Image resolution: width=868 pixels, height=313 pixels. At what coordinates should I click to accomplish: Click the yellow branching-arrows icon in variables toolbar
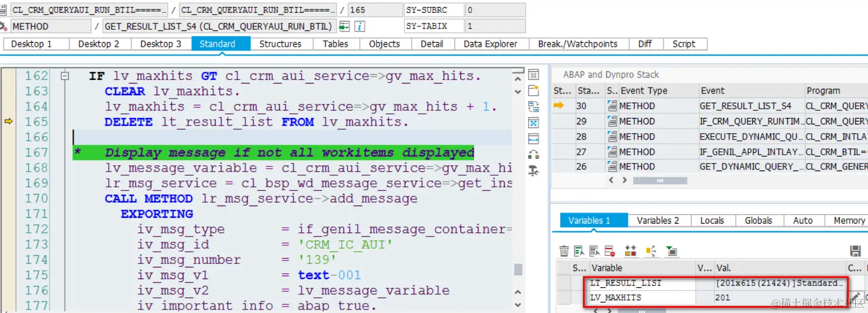(651, 251)
